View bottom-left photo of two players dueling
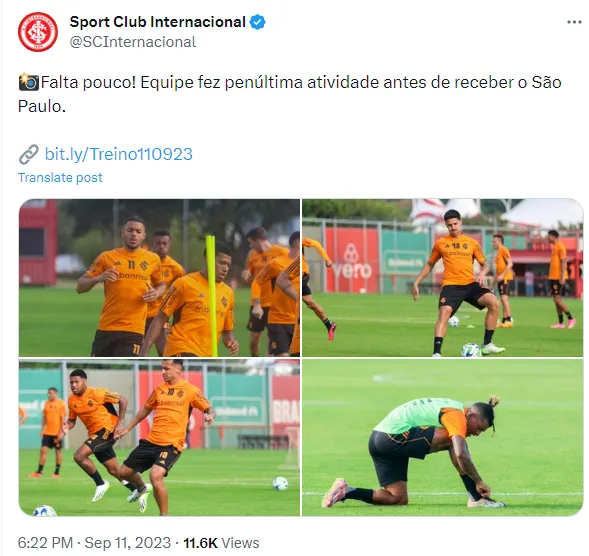The height and width of the screenshot is (556, 589). tap(159, 437)
